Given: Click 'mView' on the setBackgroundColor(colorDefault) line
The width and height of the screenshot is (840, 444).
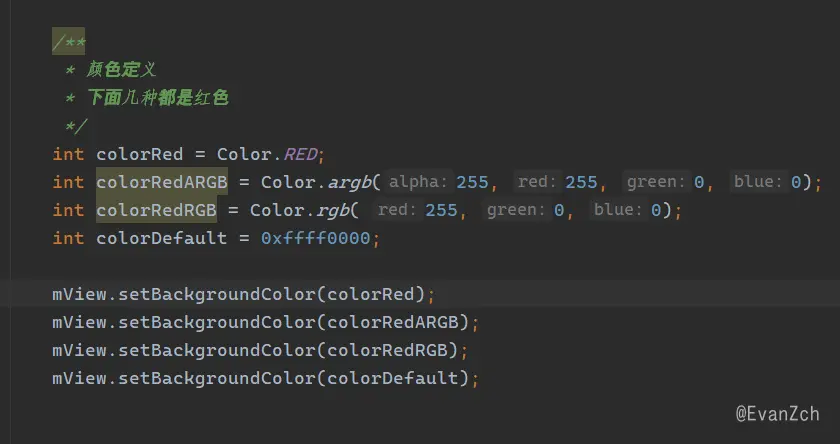Looking at the screenshot, I should pyautogui.click(x=79, y=378).
